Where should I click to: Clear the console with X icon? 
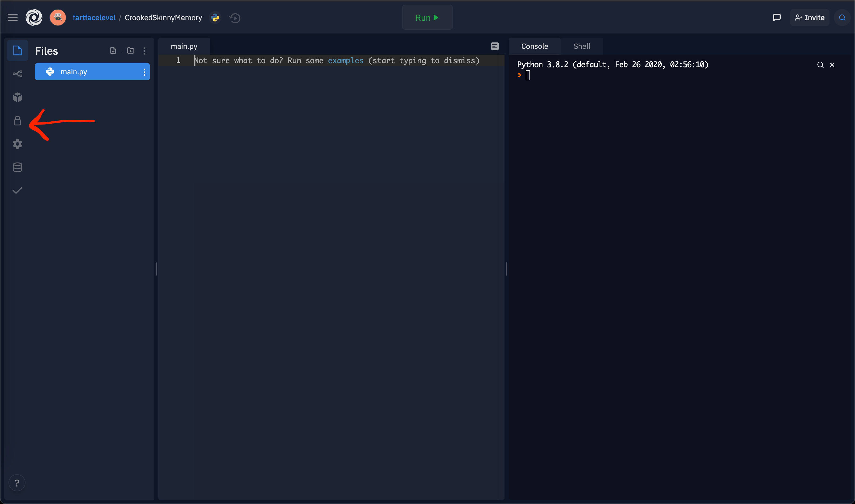832,65
